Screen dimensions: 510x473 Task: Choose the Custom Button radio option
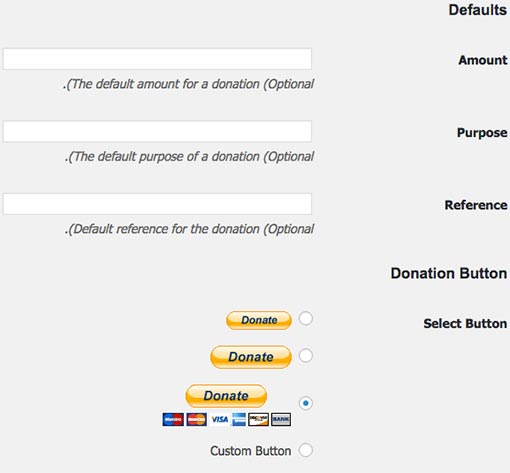point(306,450)
